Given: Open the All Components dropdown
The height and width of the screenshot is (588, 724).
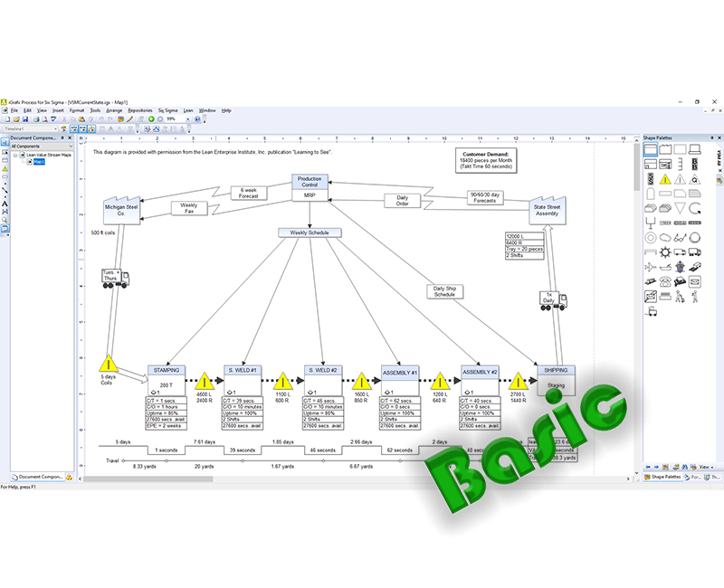Looking at the screenshot, I should click(71, 146).
